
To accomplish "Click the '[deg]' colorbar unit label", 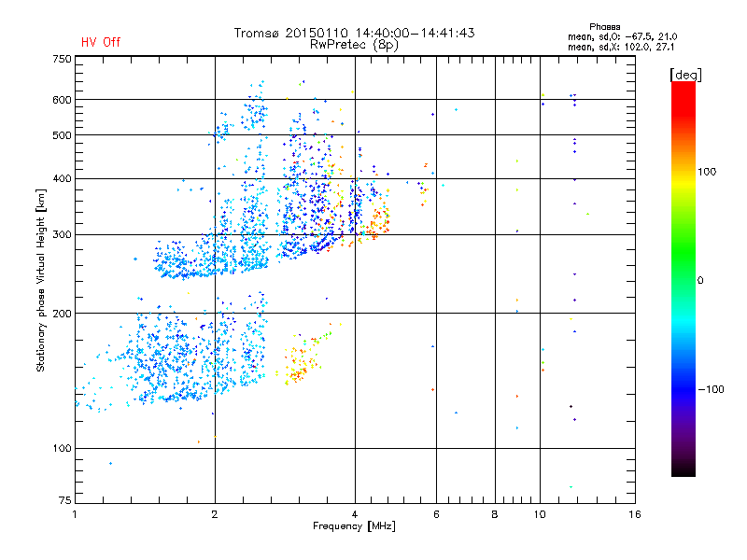I will (685, 75).
